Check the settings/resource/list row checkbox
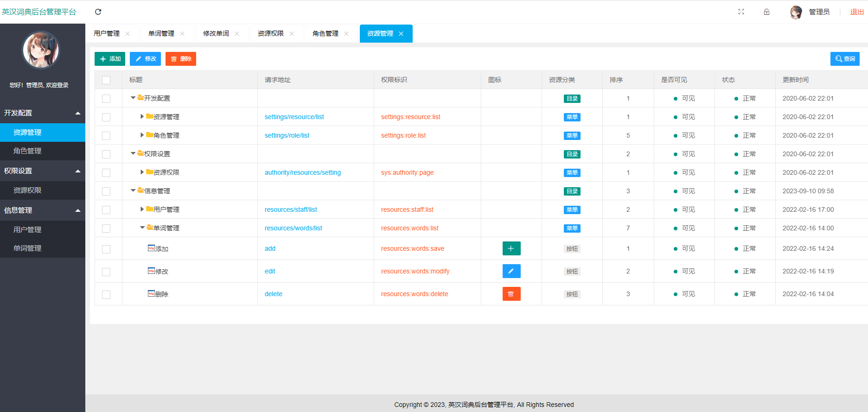 pyautogui.click(x=106, y=117)
